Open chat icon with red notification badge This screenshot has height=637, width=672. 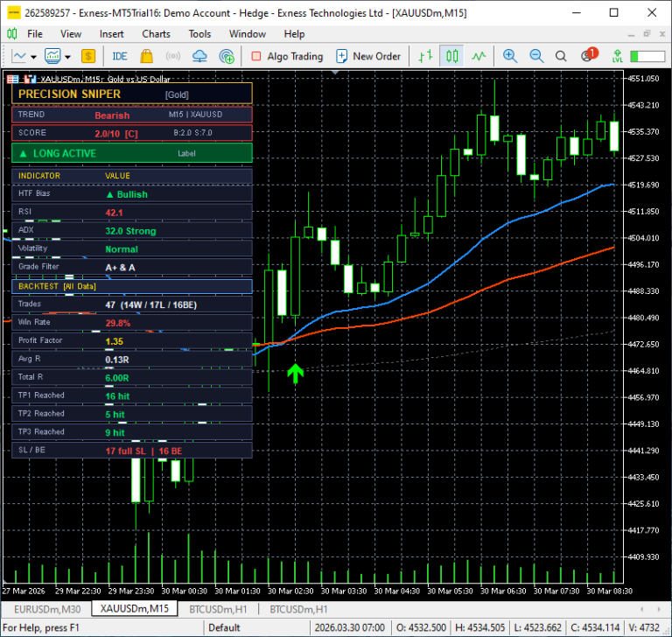point(588,55)
